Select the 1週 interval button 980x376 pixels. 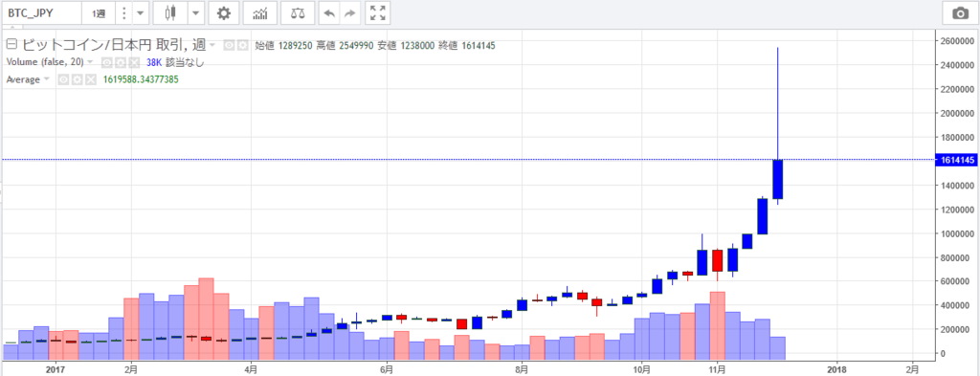[x=99, y=13]
